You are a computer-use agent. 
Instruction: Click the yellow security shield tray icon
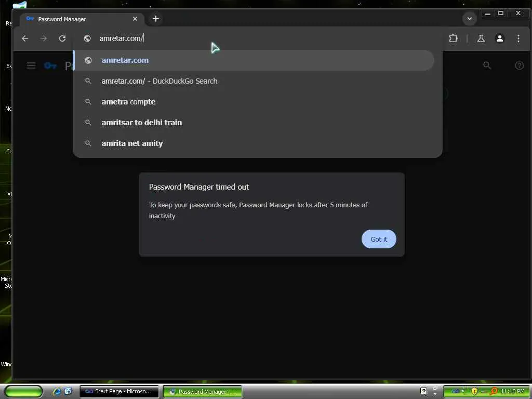(x=474, y=391)
